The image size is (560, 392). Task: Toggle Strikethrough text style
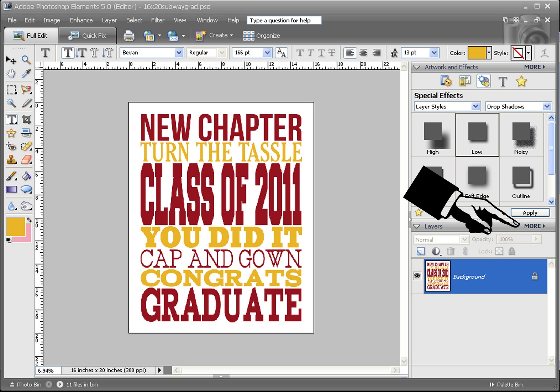[331, 53]
